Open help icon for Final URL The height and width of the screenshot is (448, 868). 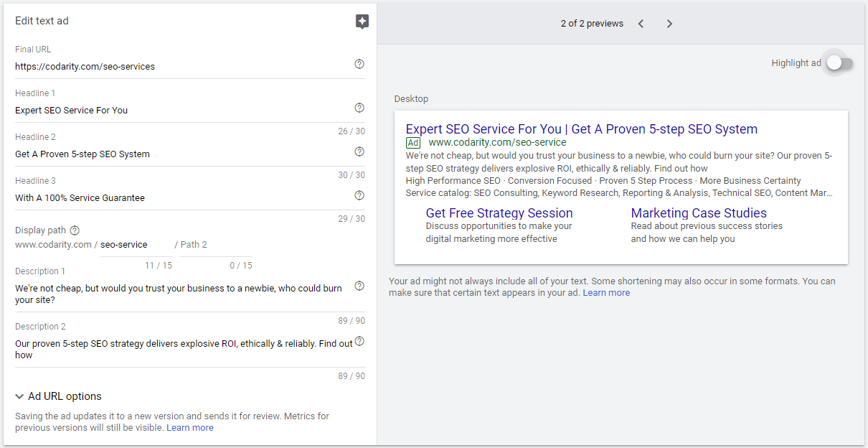point(359,64)
